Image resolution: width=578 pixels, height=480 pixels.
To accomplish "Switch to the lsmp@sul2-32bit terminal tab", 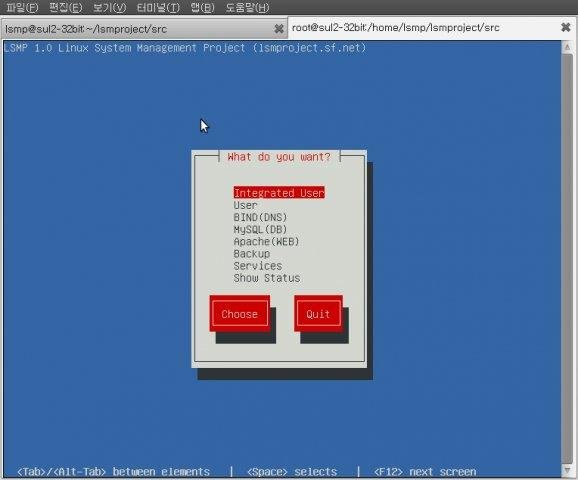I will tap(144, 29).
